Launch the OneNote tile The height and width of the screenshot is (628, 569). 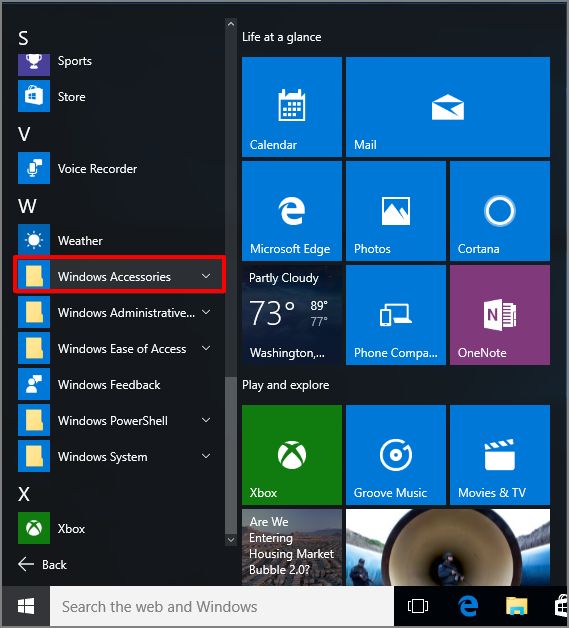point(500,315)
